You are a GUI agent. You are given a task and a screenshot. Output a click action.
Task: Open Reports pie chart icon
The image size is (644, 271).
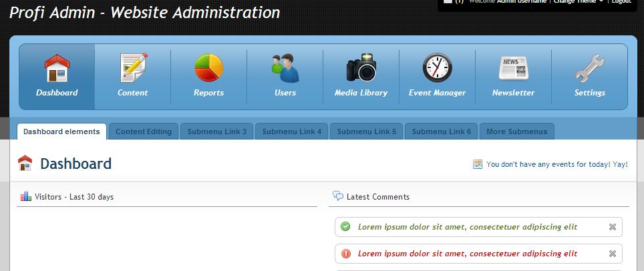tap(208, 68)
